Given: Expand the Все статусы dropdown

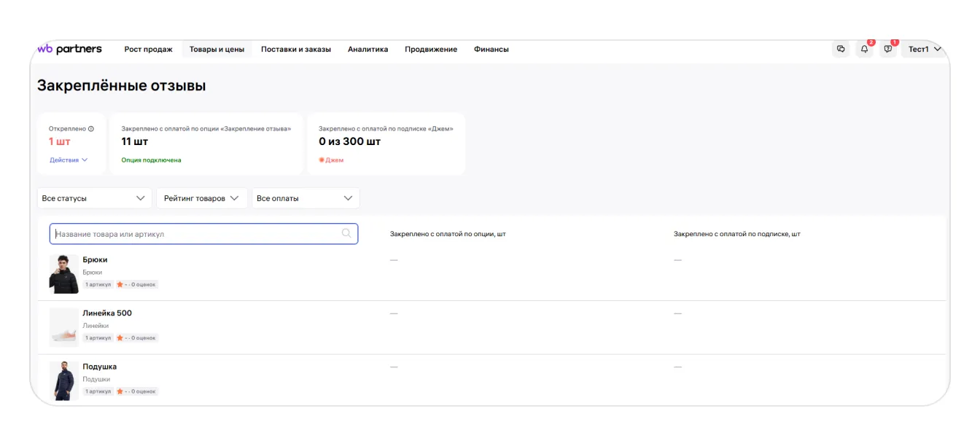Looking at the screenshot, I should [x=94, y=198].
